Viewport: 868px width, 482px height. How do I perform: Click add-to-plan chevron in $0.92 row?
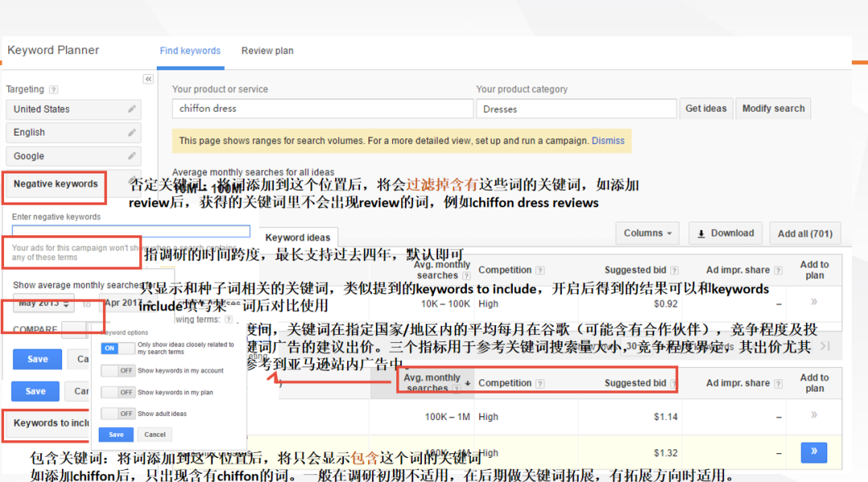[x=813, y=302]
